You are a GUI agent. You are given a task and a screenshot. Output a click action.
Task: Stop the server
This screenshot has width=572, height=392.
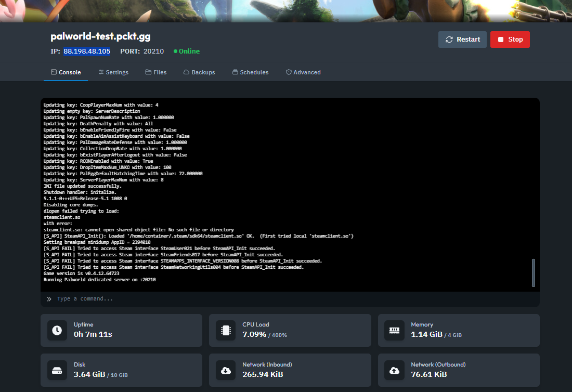tap(510, 40)
